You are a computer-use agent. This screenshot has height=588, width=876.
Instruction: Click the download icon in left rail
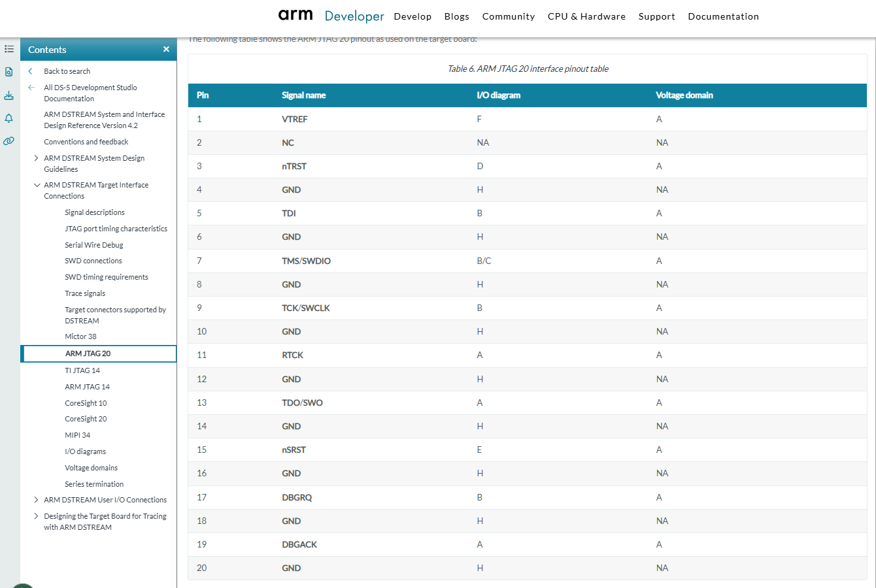[9, 95]
